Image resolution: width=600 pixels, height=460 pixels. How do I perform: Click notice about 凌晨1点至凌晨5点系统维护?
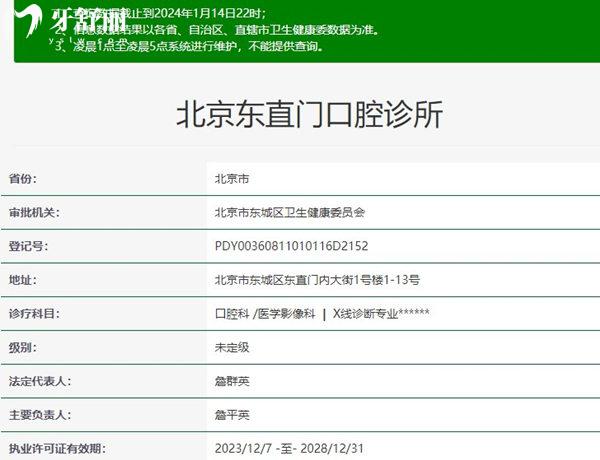point(189,46)
